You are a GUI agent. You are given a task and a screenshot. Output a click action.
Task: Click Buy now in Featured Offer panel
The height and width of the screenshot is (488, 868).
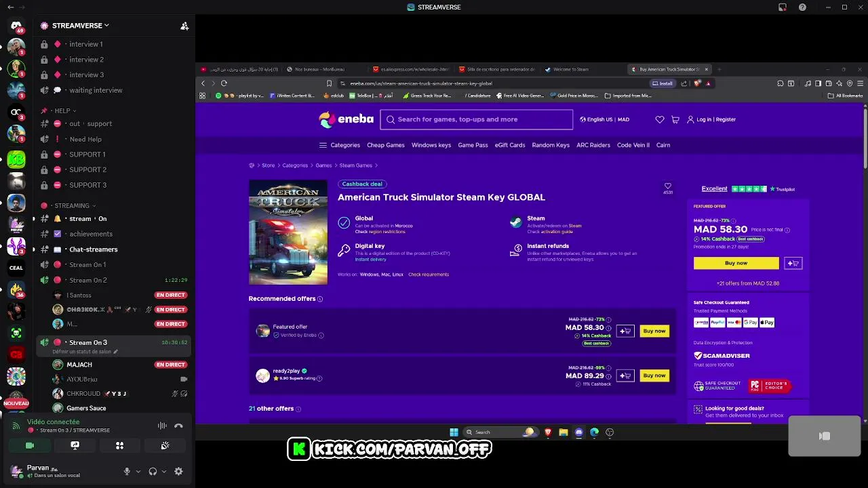736,263
